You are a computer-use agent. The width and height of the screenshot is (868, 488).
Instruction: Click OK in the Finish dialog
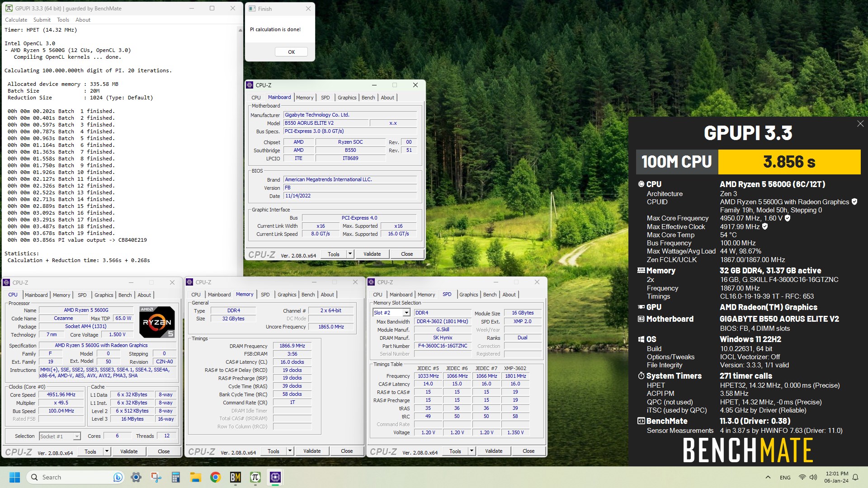[291, 52]
